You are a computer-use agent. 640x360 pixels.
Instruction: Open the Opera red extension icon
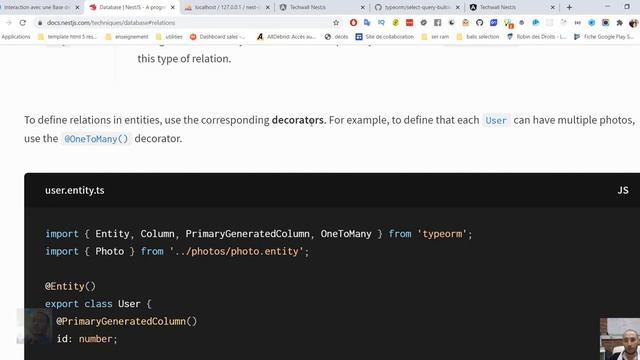point(353,23)
